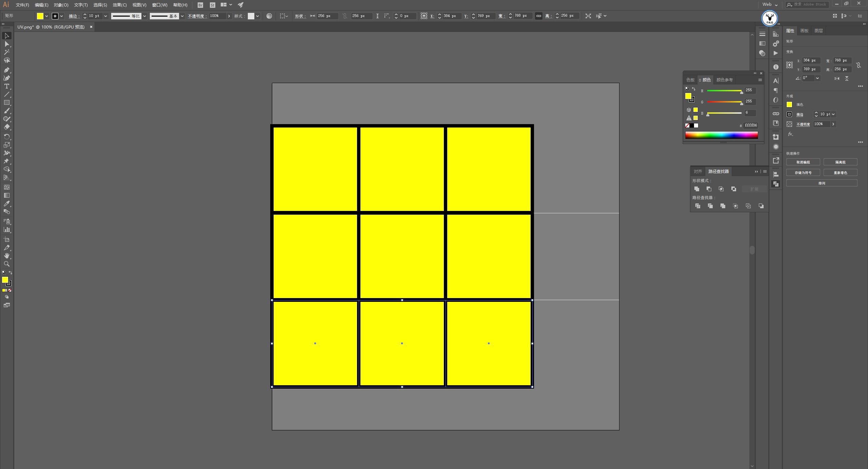
Task: Open the rotation angle dropdown
Action: click(817, 78)
